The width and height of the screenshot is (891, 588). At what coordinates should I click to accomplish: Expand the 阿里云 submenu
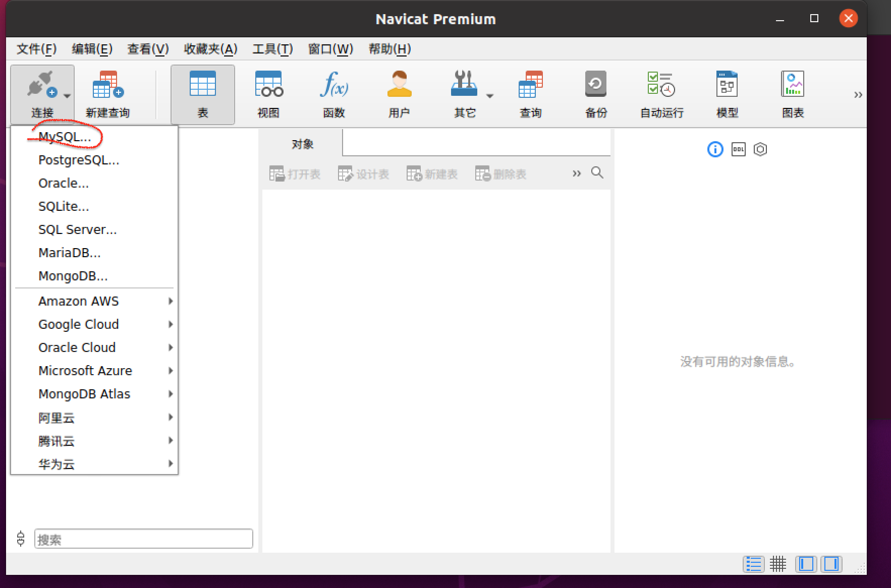tap(94, 418)
